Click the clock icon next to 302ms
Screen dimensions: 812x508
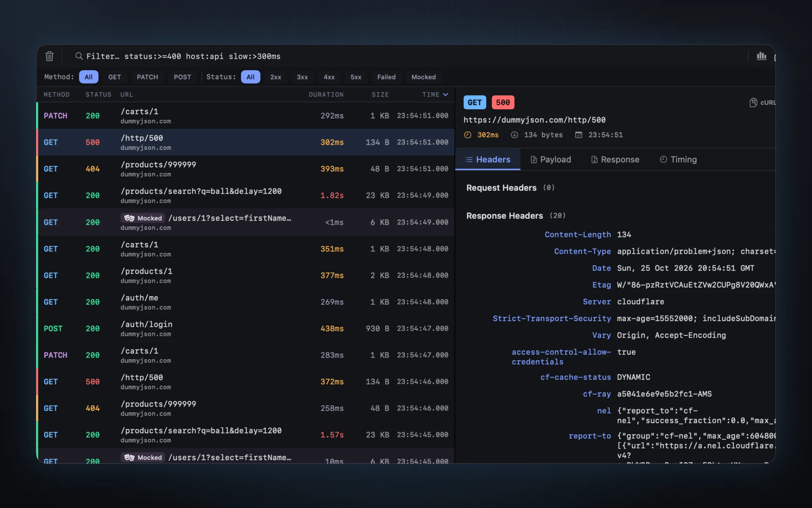pos(468,135)
